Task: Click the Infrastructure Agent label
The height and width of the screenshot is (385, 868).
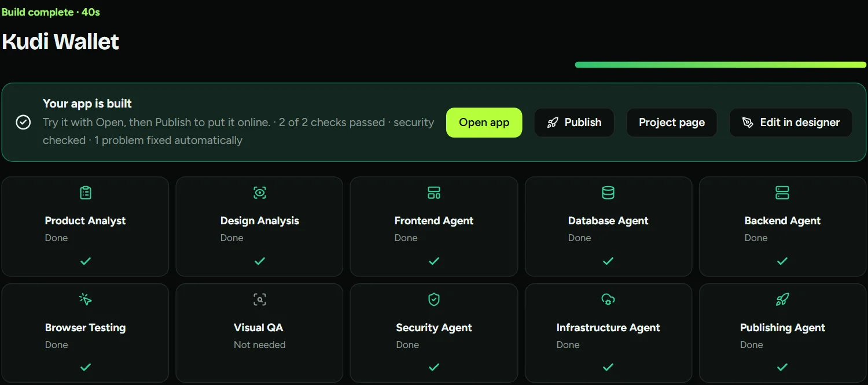Action: [608, 328]
